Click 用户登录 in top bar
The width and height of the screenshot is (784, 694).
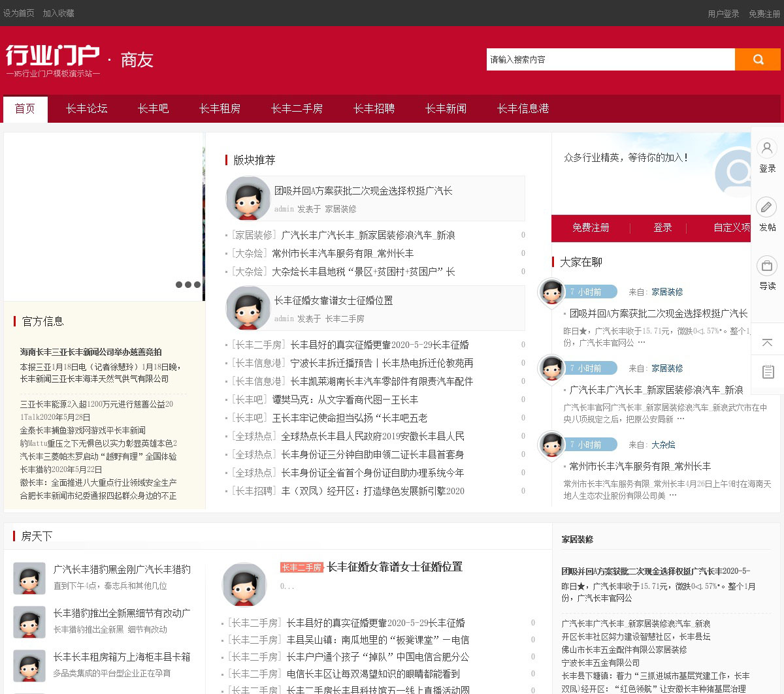coord(724,14)
